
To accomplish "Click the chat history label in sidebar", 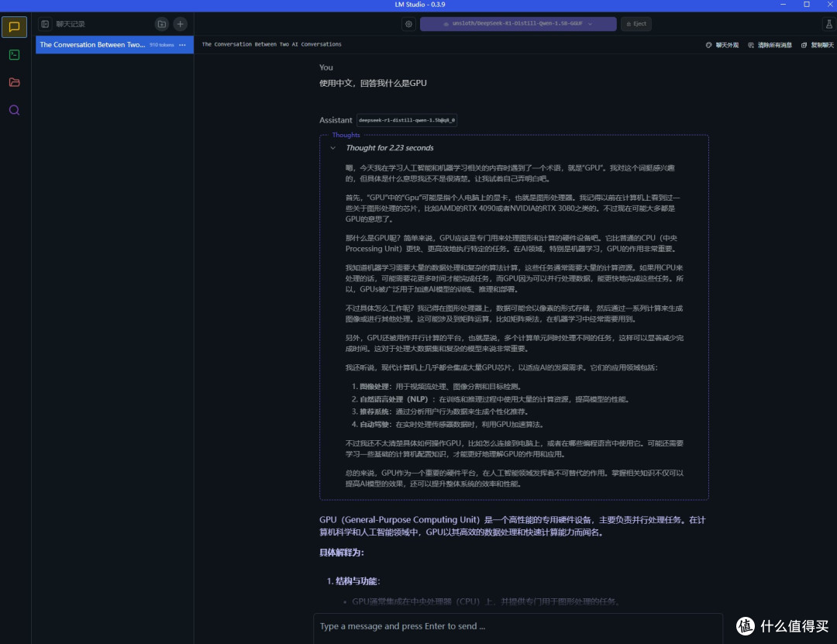I will coord(71,24).
